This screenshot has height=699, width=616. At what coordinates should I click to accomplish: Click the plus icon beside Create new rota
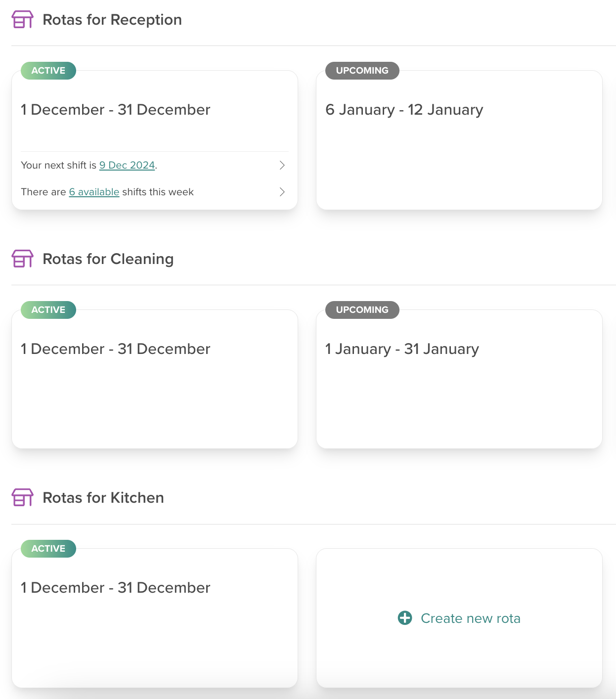(x=404, y=618)
